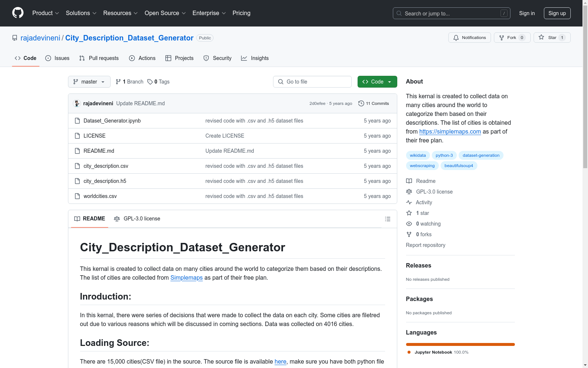Click the Jupyter Notebook language bar
Viewport: 588px width, 368px height.
(460, 344)
